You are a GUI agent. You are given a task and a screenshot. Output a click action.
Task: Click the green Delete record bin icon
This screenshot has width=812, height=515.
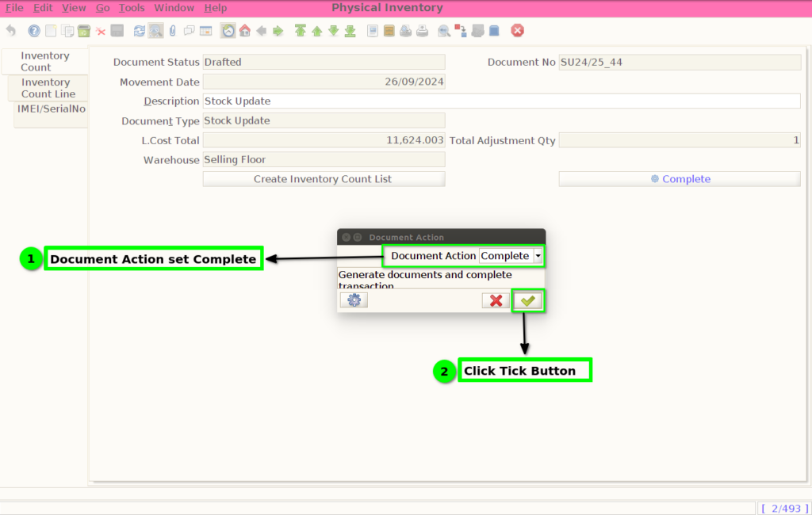coord(84,31)
